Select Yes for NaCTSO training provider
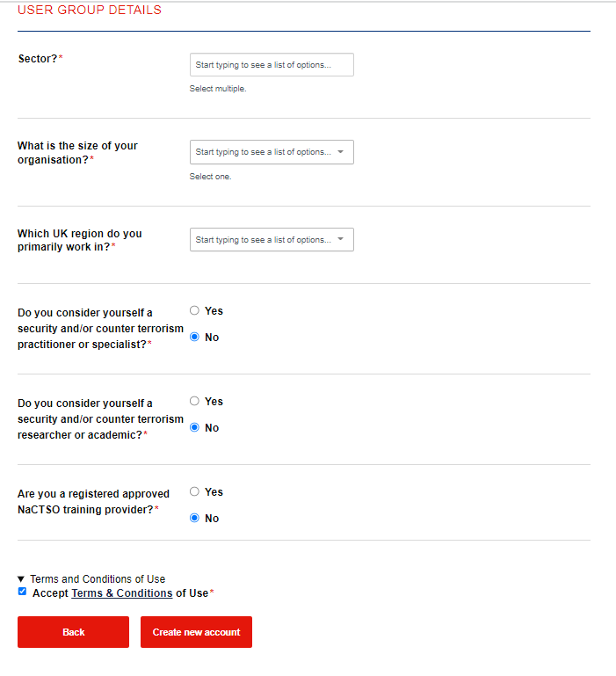This screenshot has height=676, width=616. point(195,491)
